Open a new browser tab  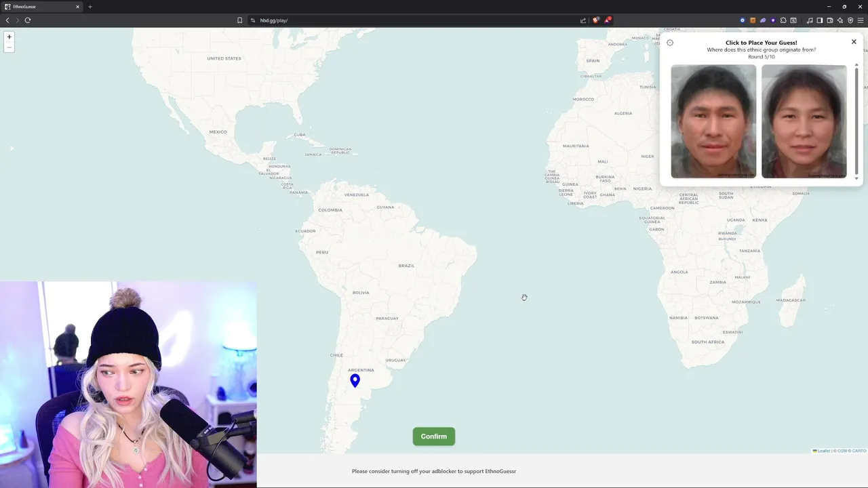[90, 7]
